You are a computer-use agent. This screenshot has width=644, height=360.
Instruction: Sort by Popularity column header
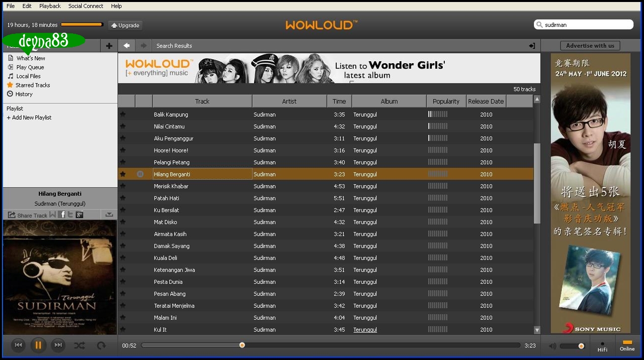tap(446, 101)
